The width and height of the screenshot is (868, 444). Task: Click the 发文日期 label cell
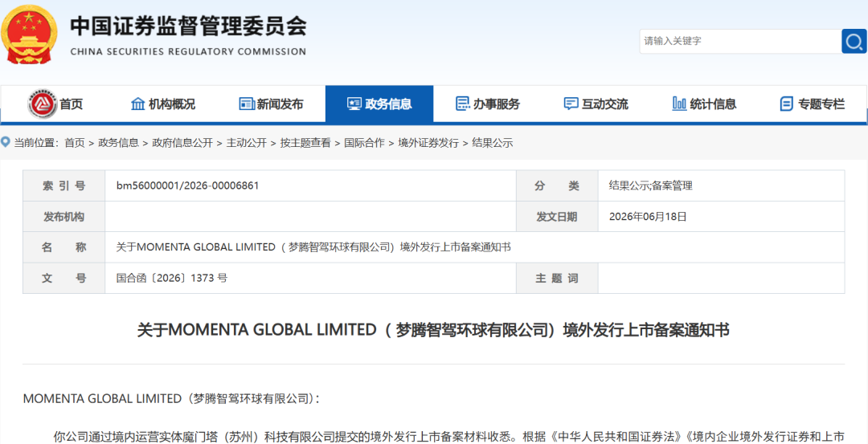point(557,217)
